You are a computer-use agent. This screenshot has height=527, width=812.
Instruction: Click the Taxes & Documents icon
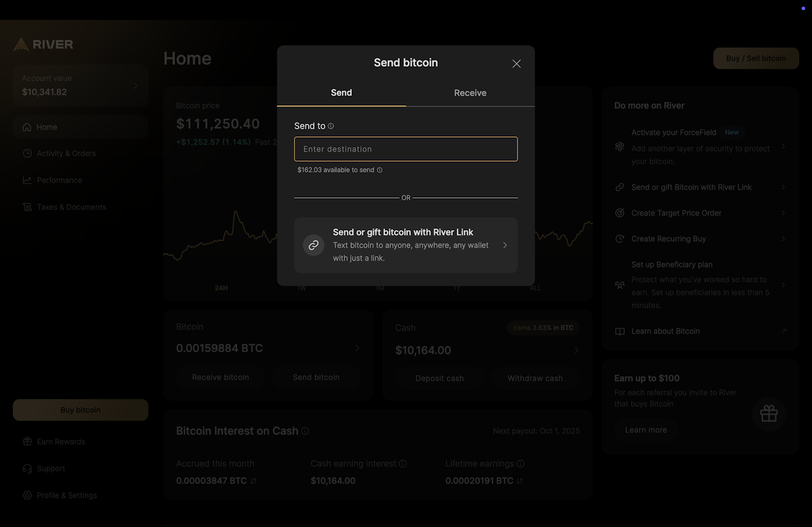coord(27,207)
